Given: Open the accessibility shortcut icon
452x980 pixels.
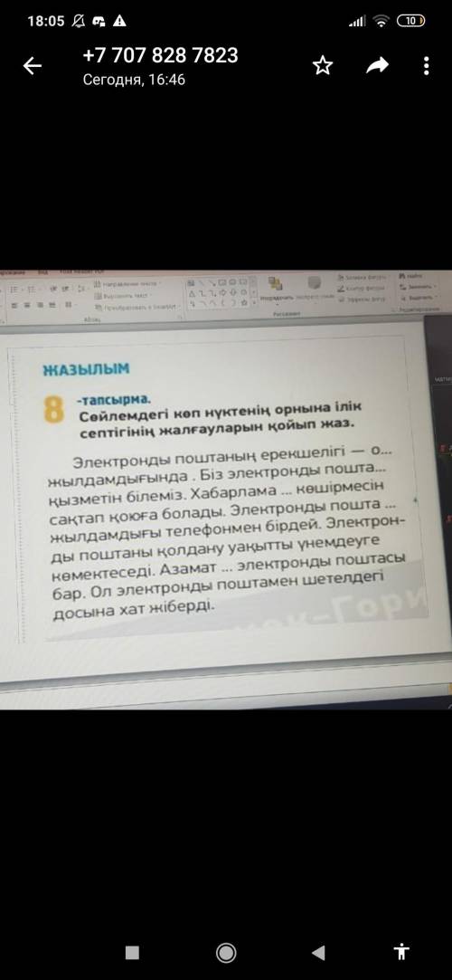Looking at the screenshot, I should (401, 952).
